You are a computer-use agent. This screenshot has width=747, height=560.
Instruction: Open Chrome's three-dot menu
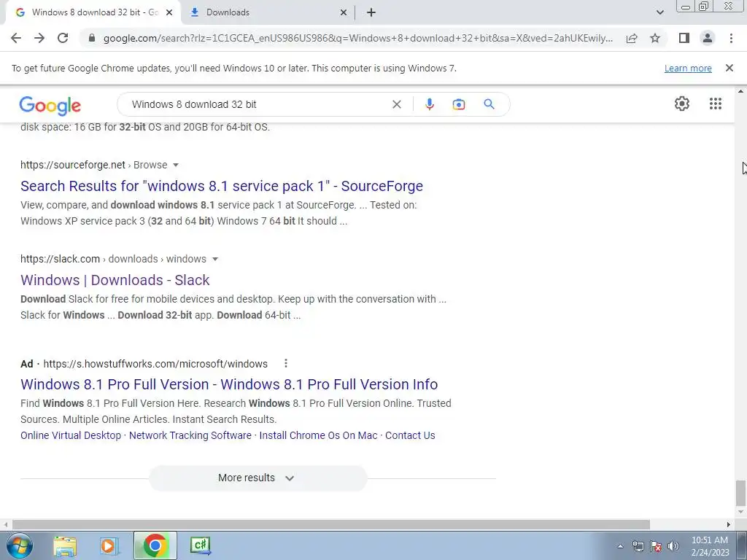pos(731,38)
